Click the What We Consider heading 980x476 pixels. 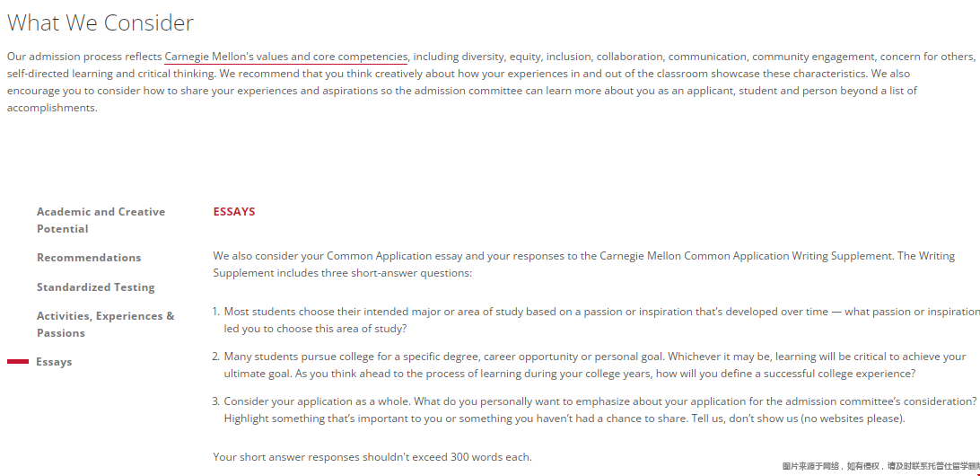pos(101,22)
